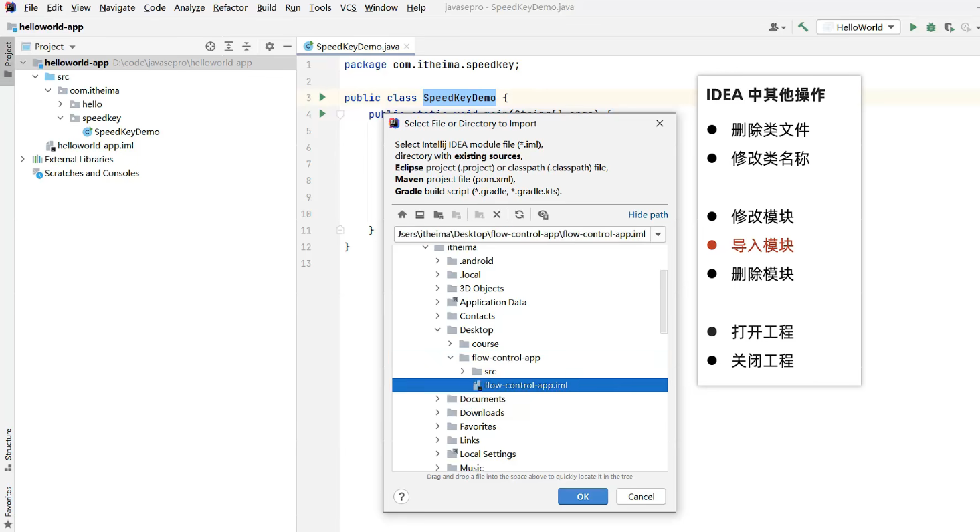
Task: Click the help question mark button
Action: pyautogui.click(x=401, y=497)
